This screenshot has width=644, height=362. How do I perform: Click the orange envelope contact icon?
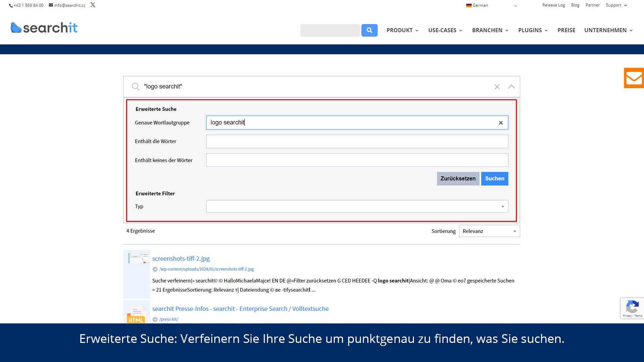634,78
